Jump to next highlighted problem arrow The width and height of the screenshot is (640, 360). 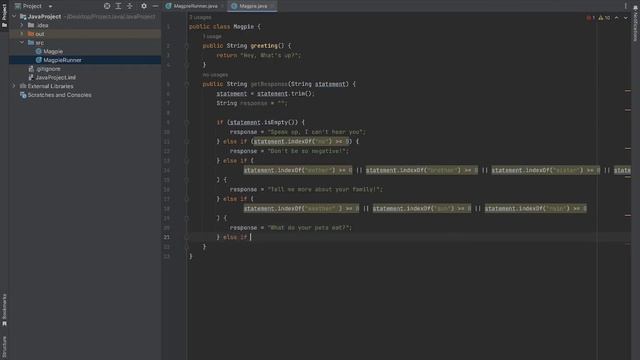(626, 18)
